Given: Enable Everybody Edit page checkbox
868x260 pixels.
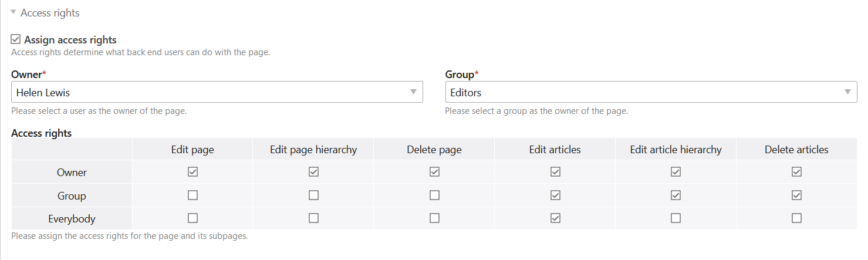Looking at the screenshot, I should pos(192,218).
